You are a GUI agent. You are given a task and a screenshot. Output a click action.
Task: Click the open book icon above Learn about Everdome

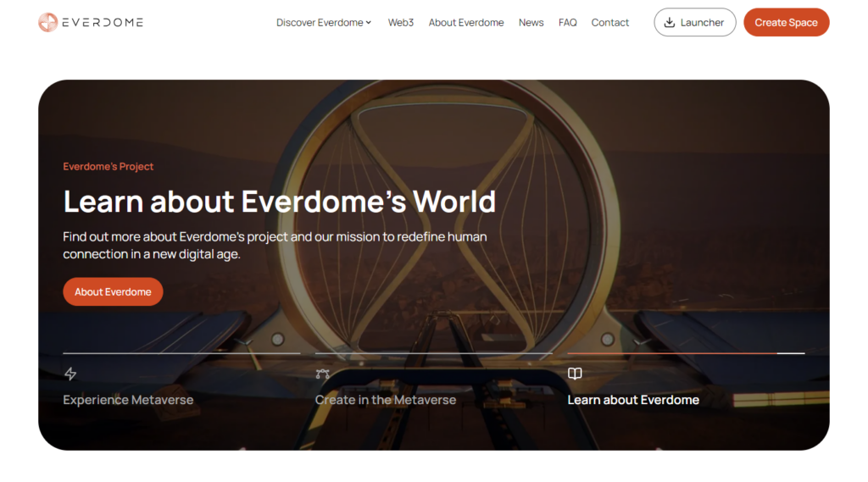pyautogui.click(x=575, y=374)
